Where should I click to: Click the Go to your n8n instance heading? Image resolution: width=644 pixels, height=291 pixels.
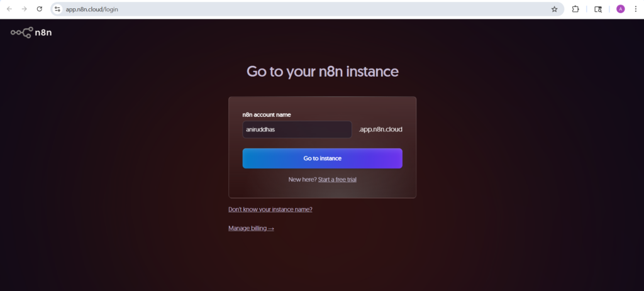tap(323, 72)
